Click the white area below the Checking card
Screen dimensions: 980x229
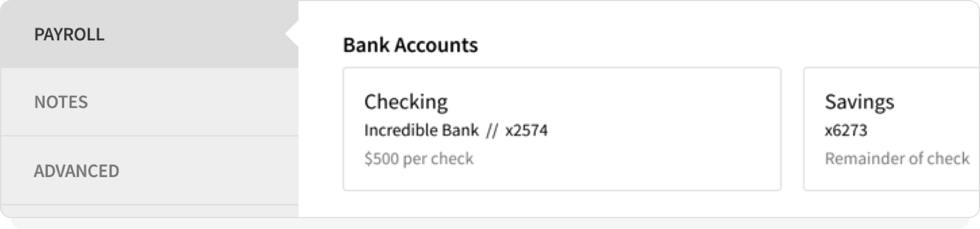point(561,204)
